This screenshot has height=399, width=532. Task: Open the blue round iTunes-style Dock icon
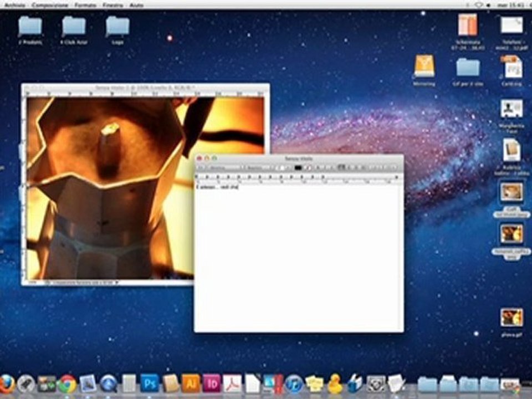(x=294, y=384)
